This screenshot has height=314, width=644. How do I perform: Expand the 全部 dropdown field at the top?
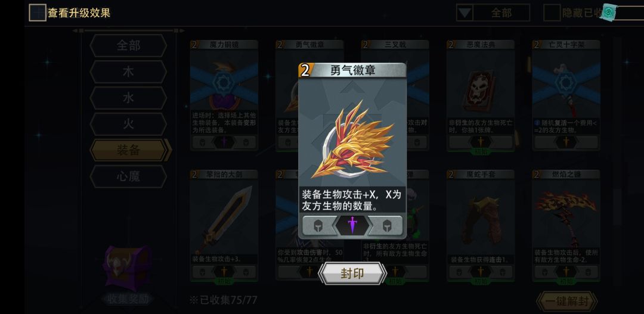point(493,13)
